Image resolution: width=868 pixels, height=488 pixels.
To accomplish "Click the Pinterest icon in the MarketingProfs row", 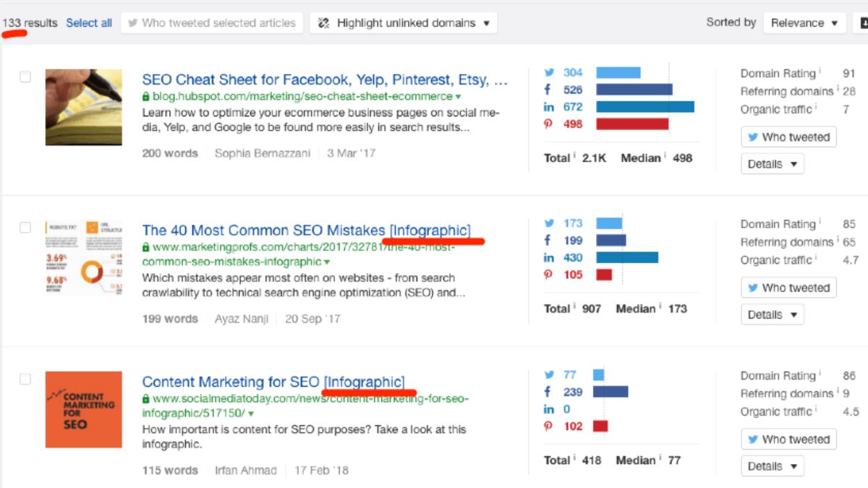I will [548, 275].
